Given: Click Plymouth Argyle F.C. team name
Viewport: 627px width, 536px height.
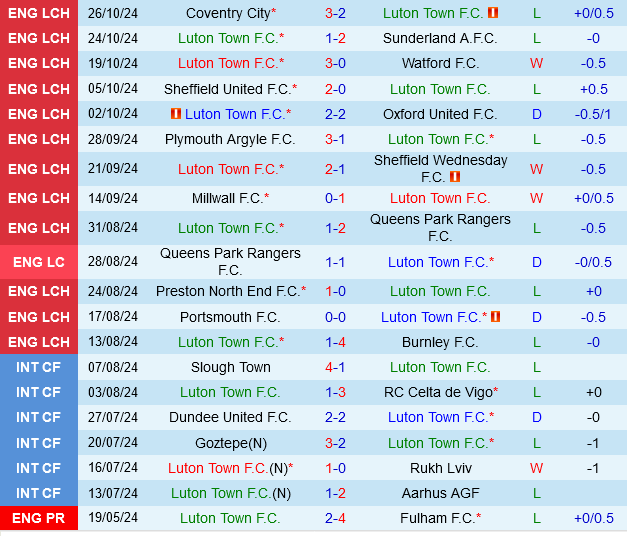Looking at the screenshot, I should 230,139.
